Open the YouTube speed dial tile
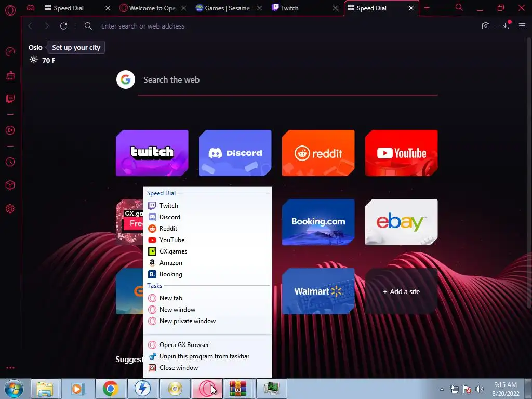Screen dimensions: 532x399 (x=402, y=153)
